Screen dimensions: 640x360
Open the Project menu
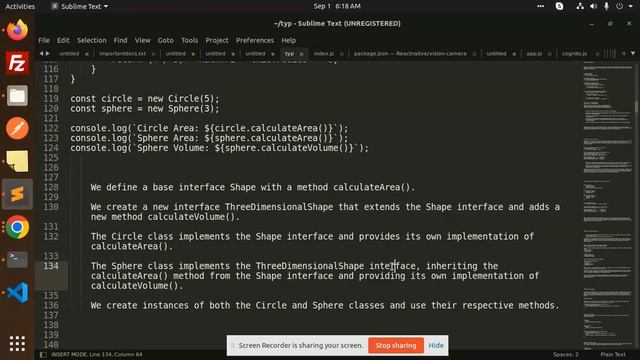[x=217, y=40]
